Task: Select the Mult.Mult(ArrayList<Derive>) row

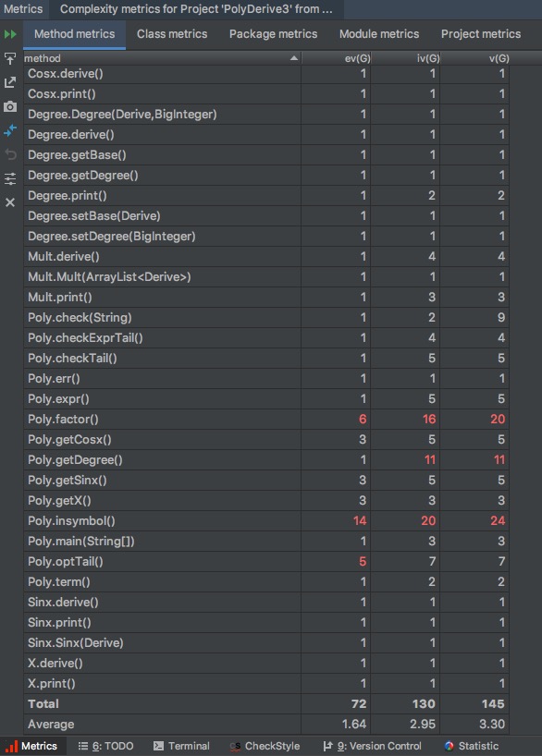Action: coord(266,276)
